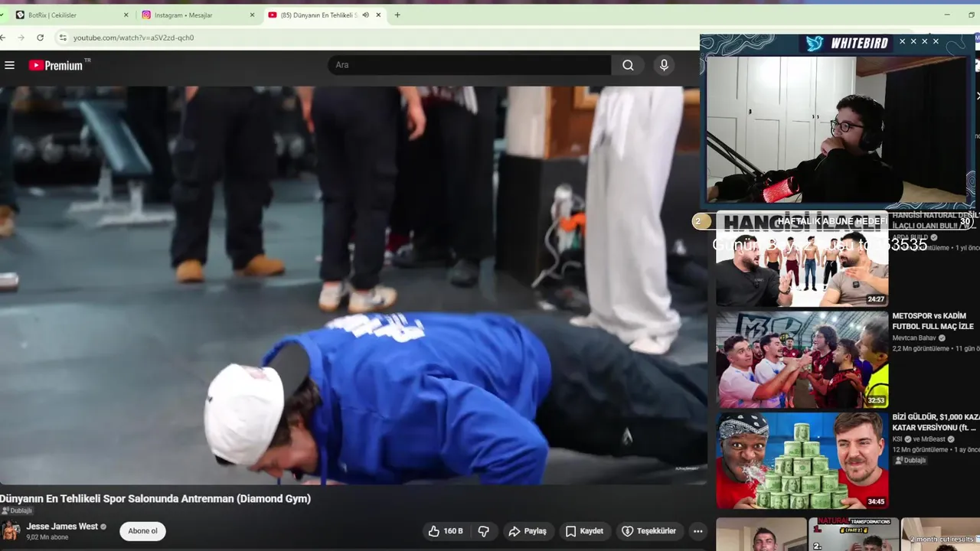
Task: Click the 160 B like count
Action: 453,531
